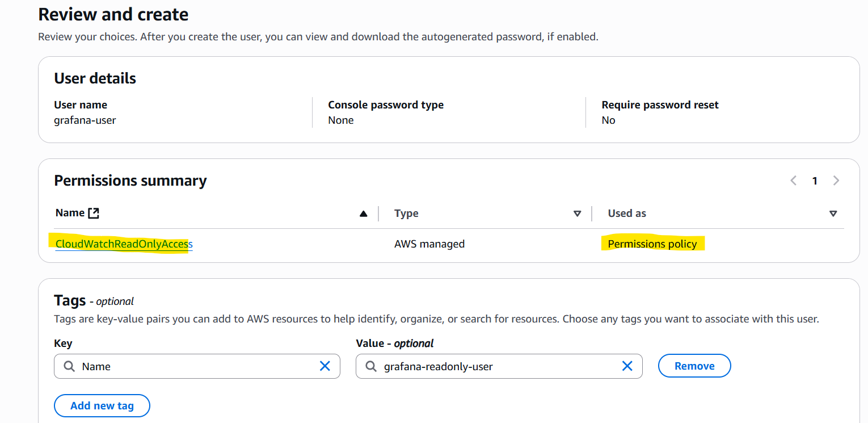Go to next permissions page chevron

coord(836,181)
